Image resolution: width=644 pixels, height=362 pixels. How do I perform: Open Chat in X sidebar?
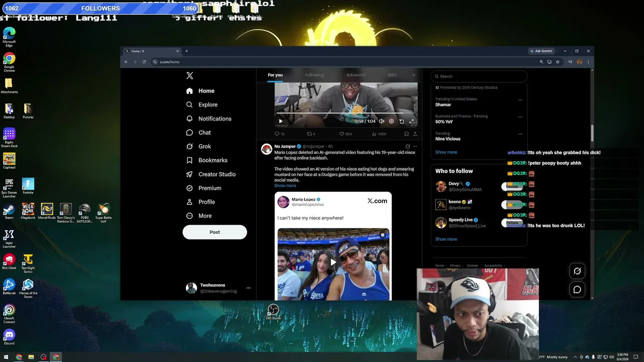point(198,133)
